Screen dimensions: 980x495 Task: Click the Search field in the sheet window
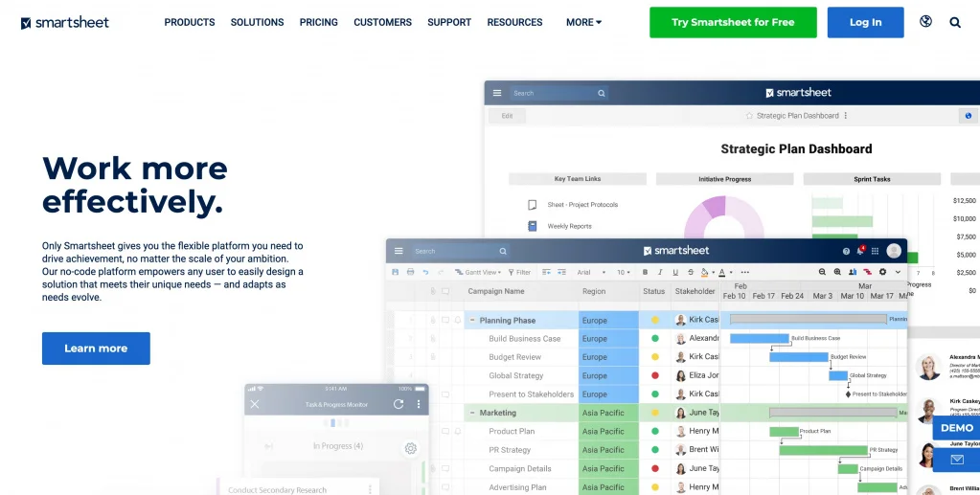pos(460,251)
